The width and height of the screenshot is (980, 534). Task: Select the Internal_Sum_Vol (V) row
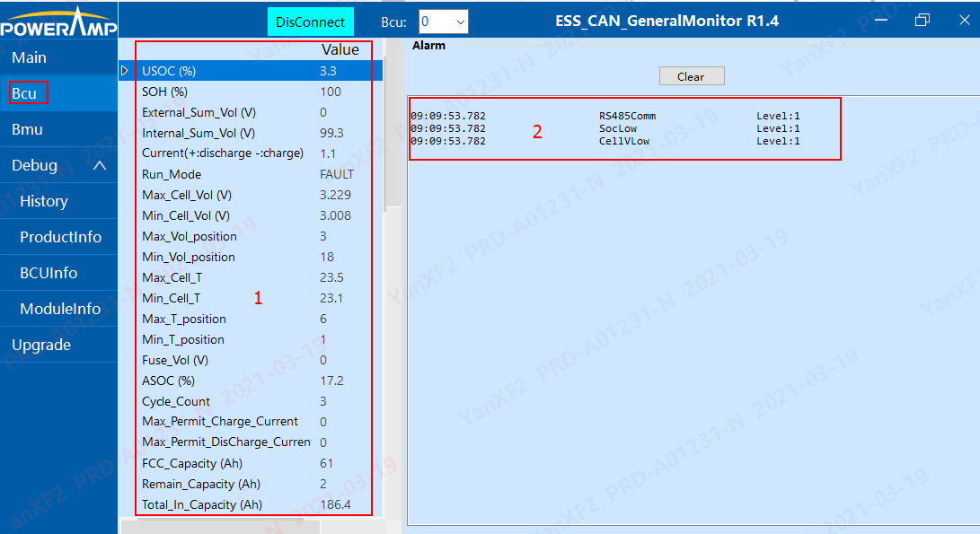click(251, 133)
